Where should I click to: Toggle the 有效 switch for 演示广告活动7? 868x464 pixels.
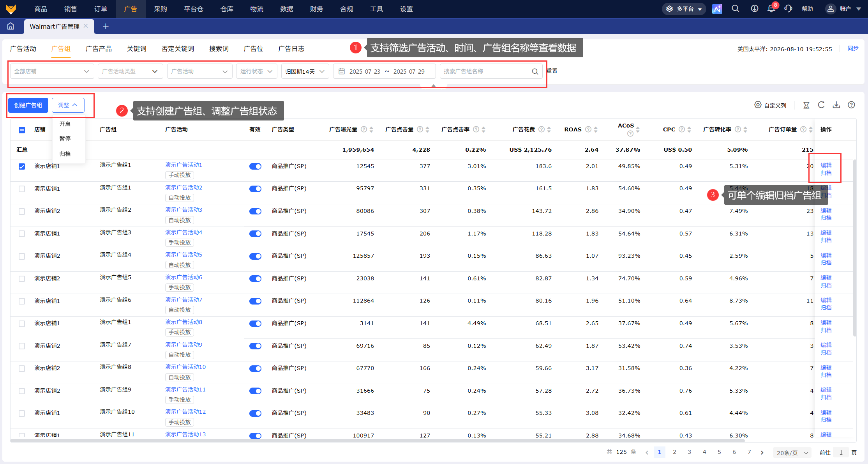coord(255,301)
